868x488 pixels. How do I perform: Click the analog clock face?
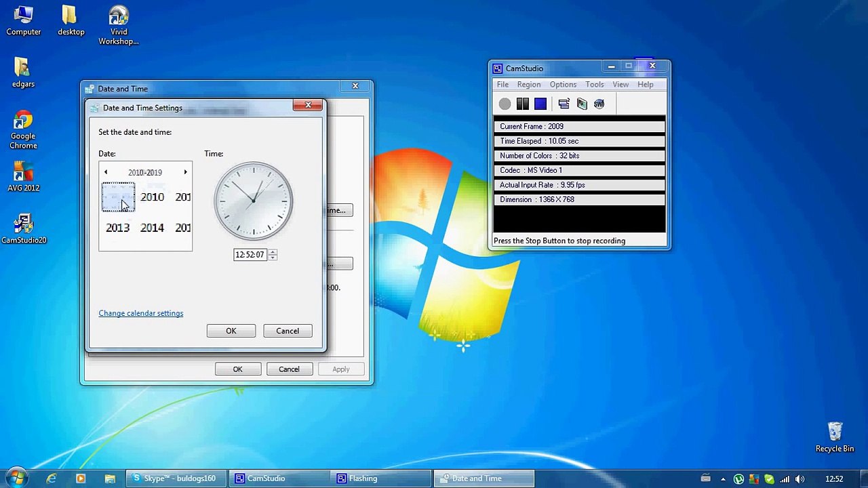[254, 201]
